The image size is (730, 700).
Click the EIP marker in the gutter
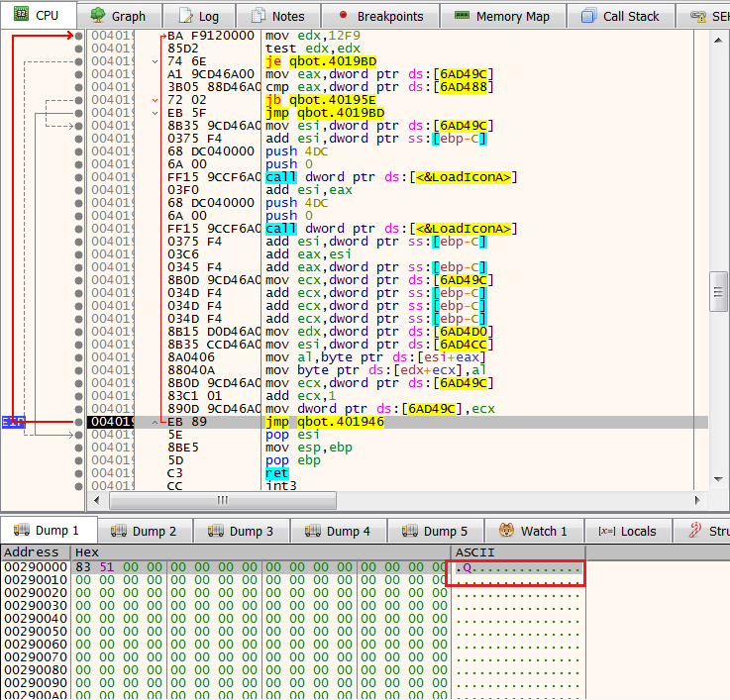click(x=14, y=422)
